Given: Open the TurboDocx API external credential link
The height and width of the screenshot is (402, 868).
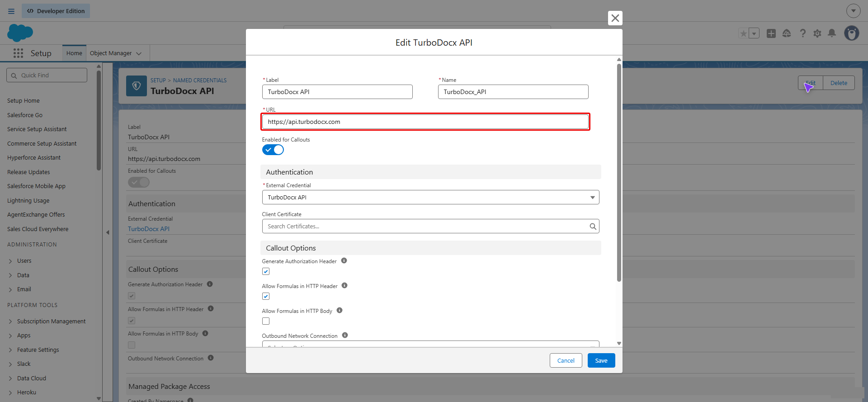Looking at the screenshot, I should [x=149, y=229].
